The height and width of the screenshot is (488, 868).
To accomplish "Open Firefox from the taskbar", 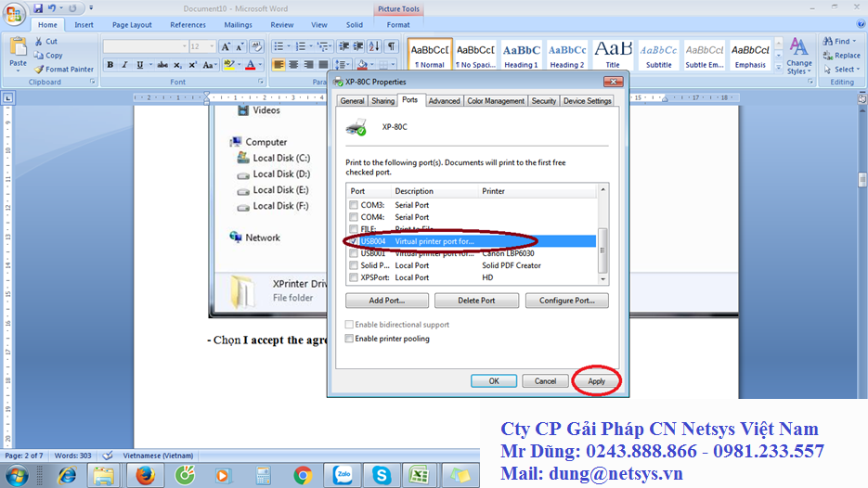I will point(144,475).
